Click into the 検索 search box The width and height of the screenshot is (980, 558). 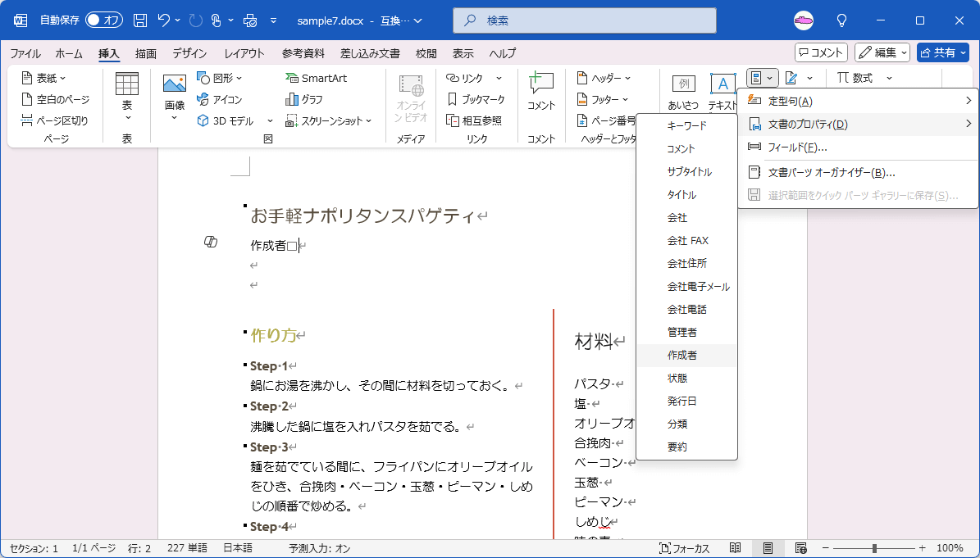(585, 20)
